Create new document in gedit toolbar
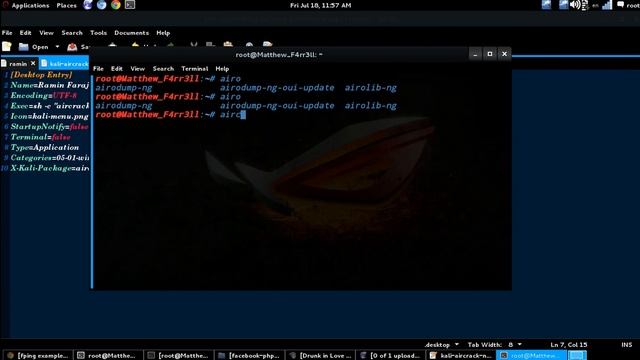The height and width of the screenshot is (360, 640). [x=7, y=47]
